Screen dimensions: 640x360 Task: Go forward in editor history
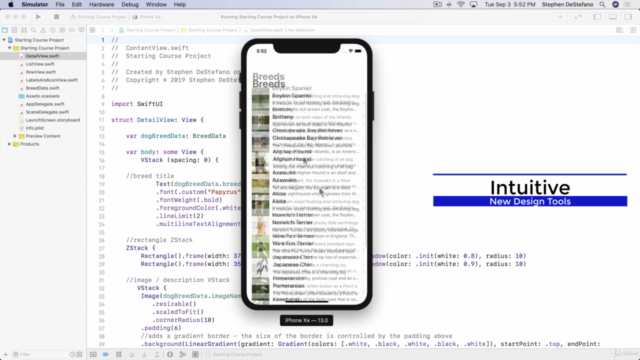click(x=111, y=30)
